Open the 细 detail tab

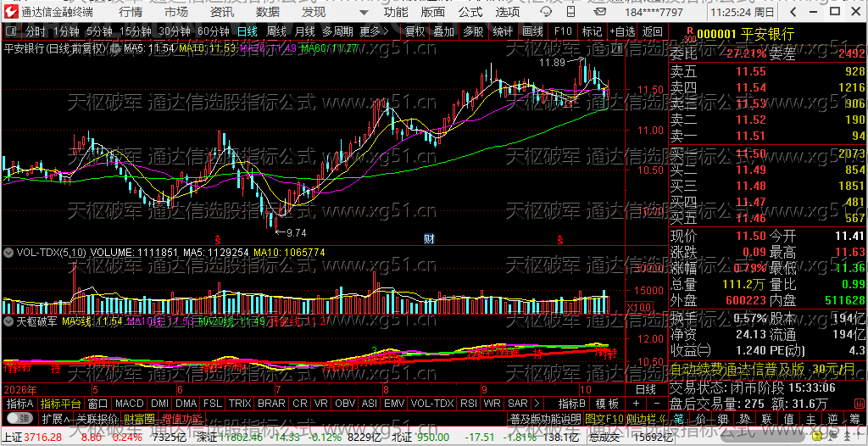click(723, 418)
